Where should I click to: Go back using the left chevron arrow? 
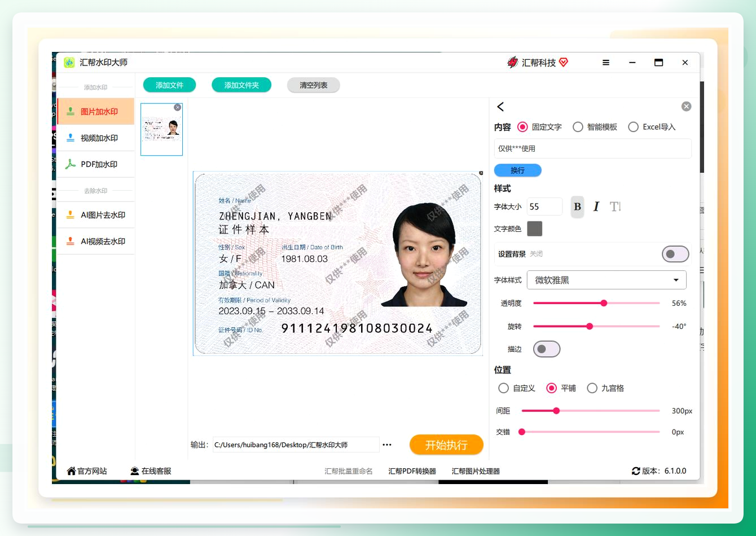(x=500, y=107)
